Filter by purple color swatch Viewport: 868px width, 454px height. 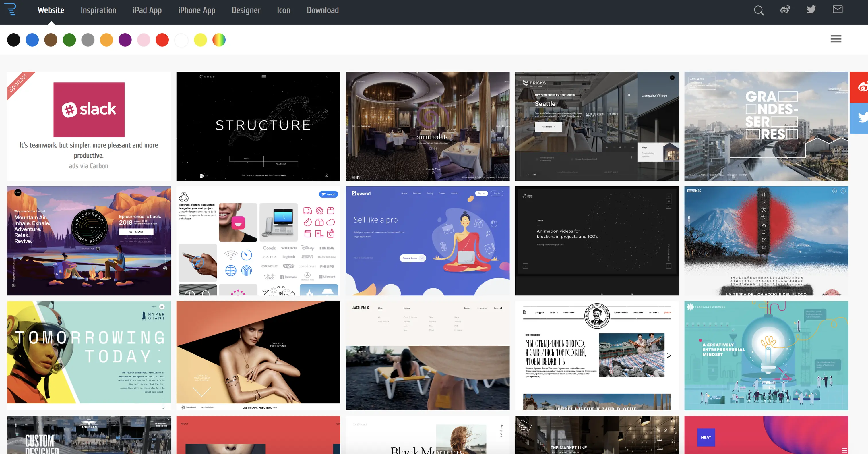(x=125, y=40)
